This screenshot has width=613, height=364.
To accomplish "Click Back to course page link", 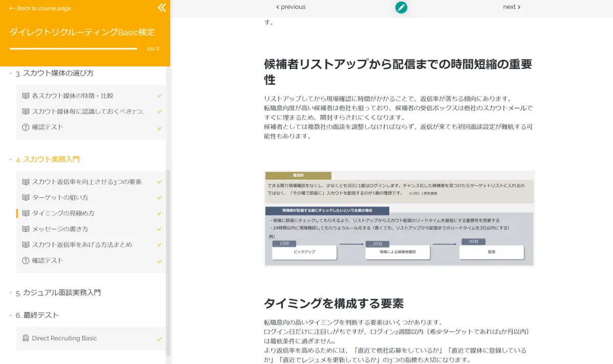I will pyautogui.click(x=40, y=8).
